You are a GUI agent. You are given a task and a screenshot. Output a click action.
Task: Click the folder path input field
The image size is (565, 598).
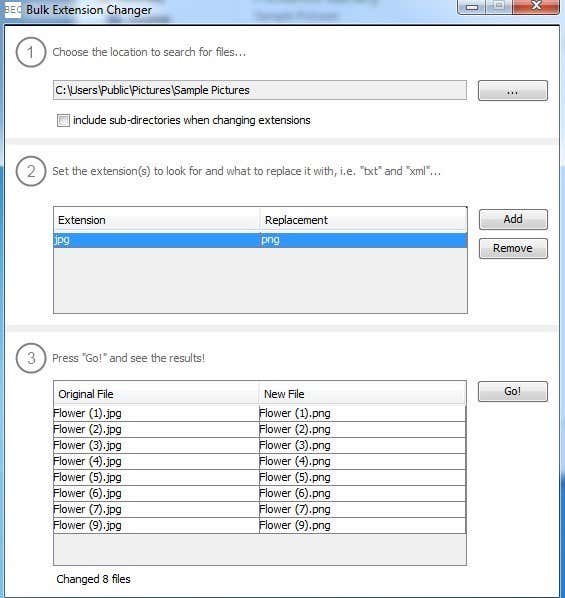click(260, 90)
